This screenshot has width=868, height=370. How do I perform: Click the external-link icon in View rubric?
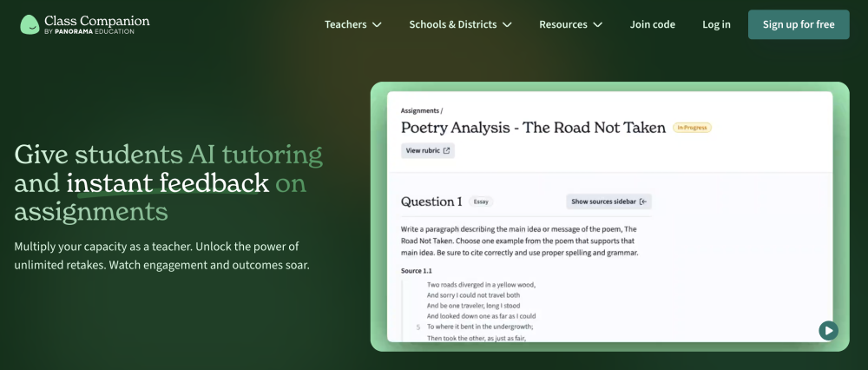tap(446, 150)
